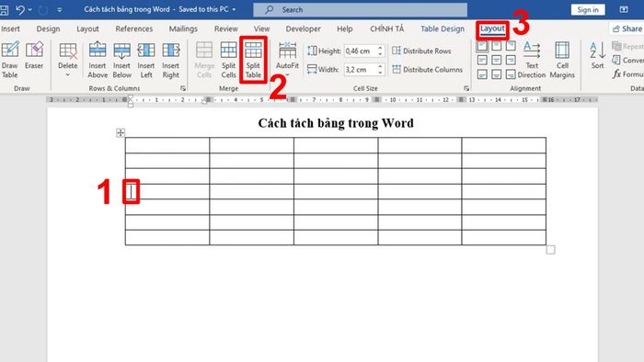Image resolution: width=644 pixels, height=362 pixels.
Task: Click the Save icon in title bar
Action: click(5, 9)
